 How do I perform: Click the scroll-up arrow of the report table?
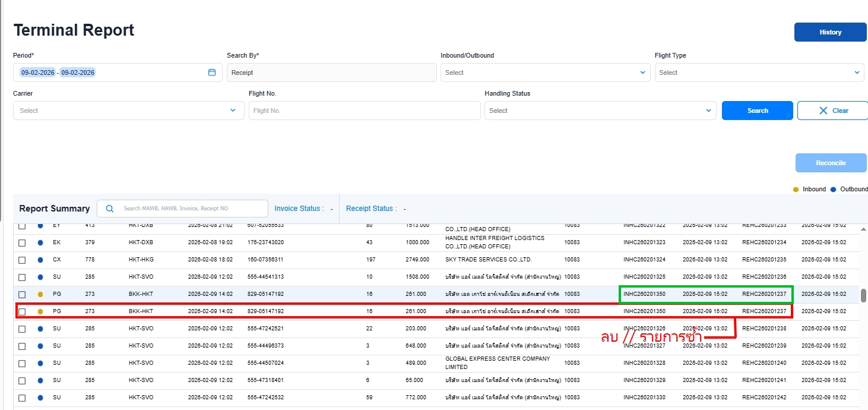(x=863, y=229)
